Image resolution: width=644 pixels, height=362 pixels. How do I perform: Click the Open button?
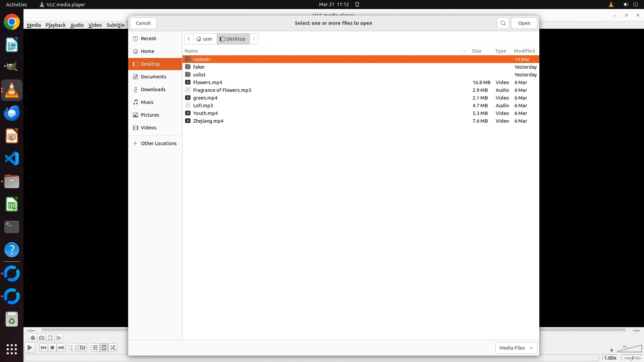click(524, 23)
